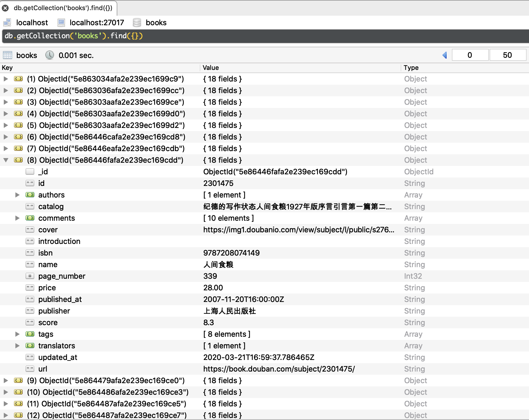Image resolution: width=529 pixels, height=420 pixels.
Task: Select publisher value 上海人民出版社
Action: [230, 311]
